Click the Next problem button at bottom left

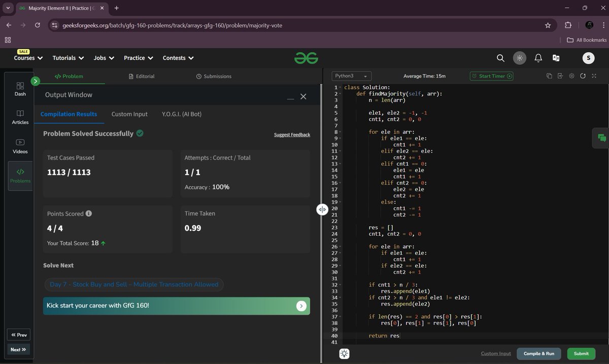click(x=18, y=349)
